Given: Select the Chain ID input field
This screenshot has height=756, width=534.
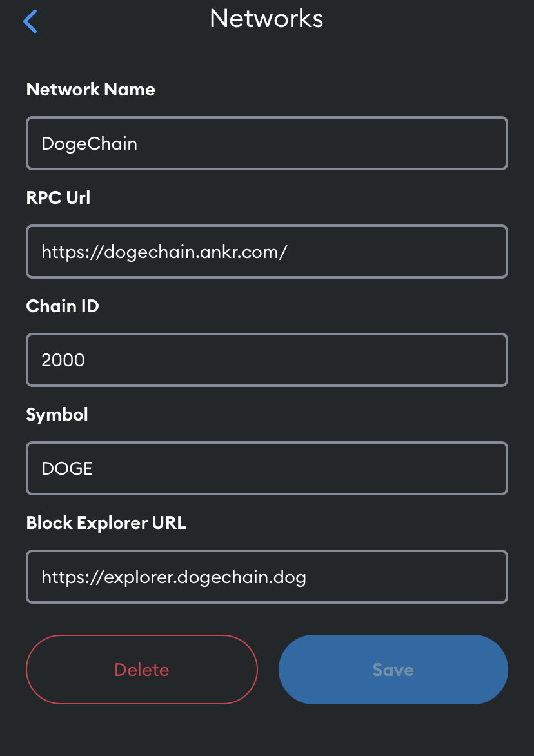Looking at the screenshot, I should (x=267, y=360).
